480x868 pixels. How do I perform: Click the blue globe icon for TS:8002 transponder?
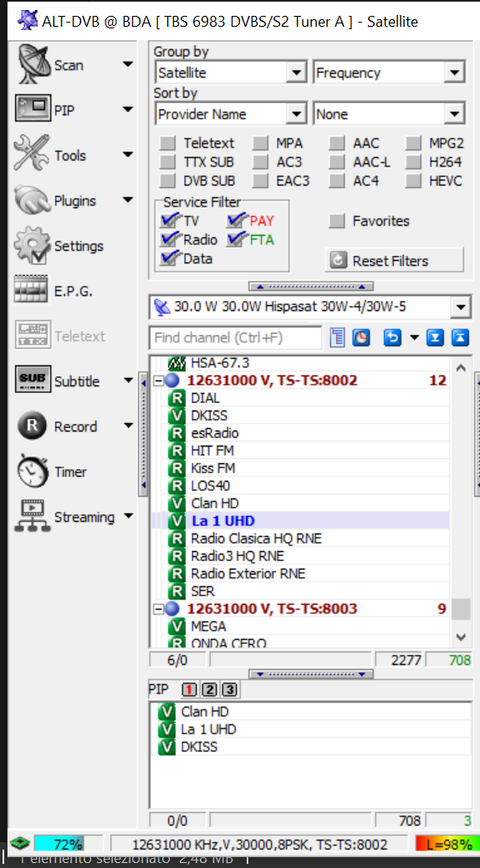click(173, 380)
